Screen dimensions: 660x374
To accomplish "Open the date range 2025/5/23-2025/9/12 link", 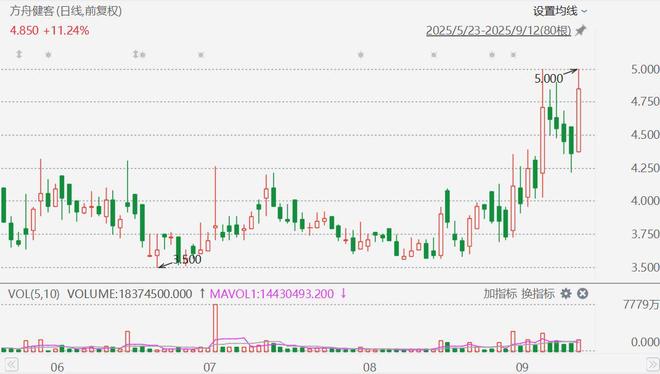I will [x=498, y=31].
